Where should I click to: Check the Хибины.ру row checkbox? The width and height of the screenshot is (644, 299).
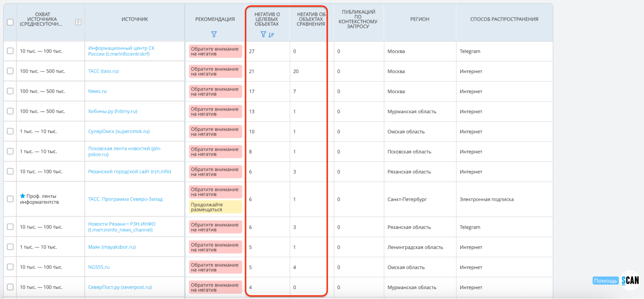tap(10, 111)
